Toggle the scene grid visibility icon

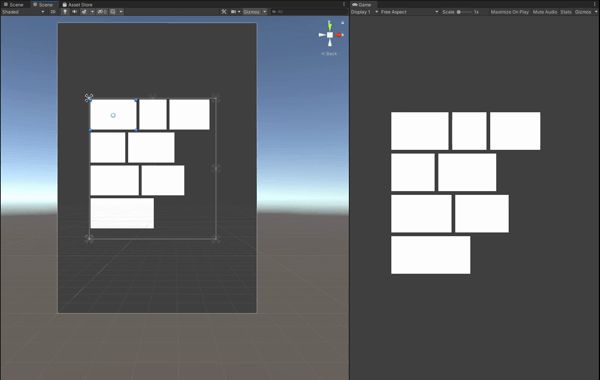pos(113,12)
